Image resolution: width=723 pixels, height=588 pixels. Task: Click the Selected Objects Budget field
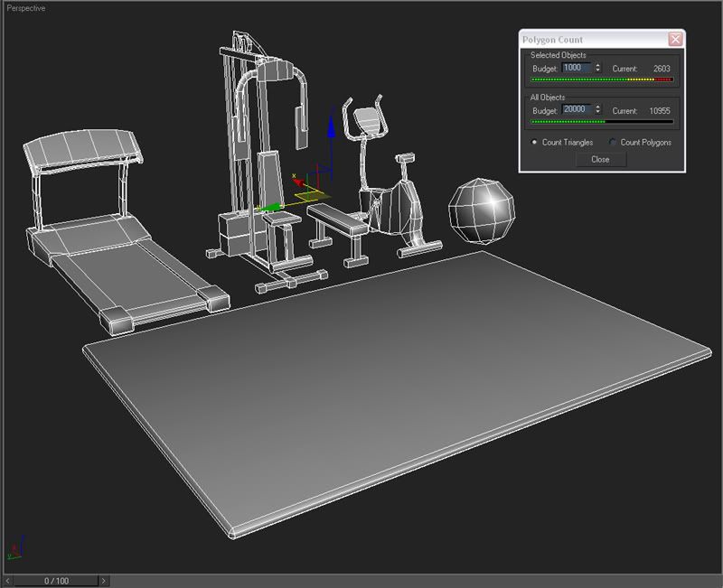576,68
